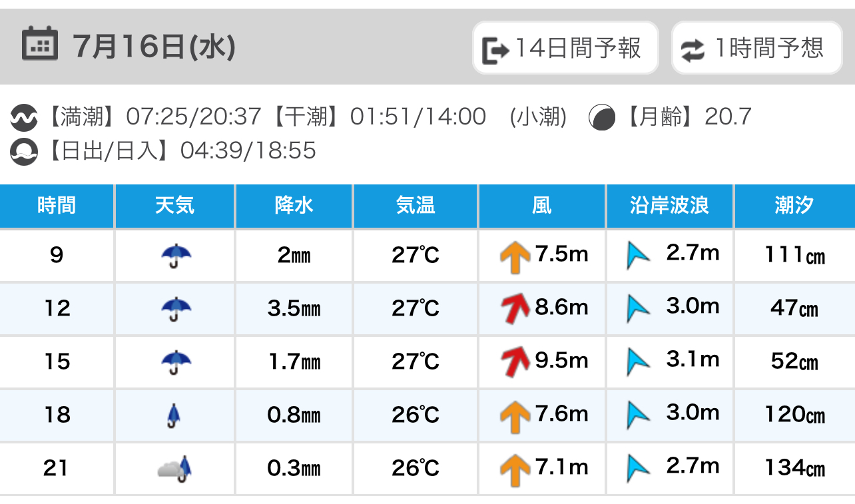Click the 15時 time row cell

(57, 362)
